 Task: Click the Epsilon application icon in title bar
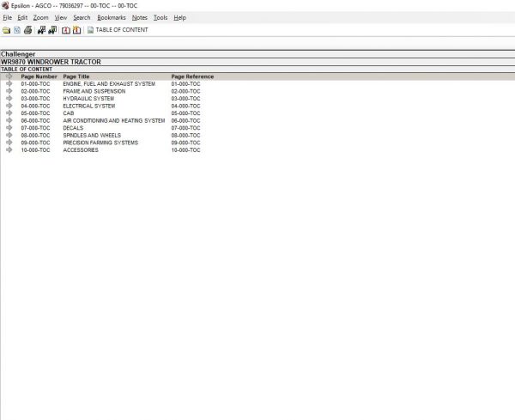tap(5, 6)
